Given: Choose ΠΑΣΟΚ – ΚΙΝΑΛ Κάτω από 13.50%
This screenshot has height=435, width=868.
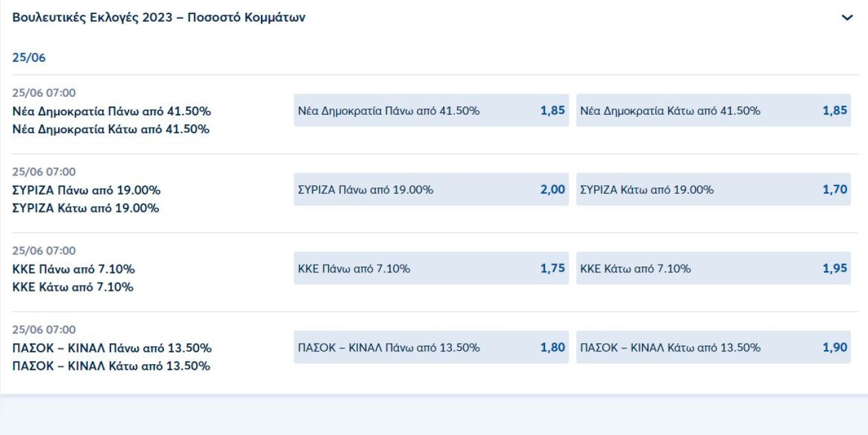Looking at the screenshot, I should (x=713, y=348).
